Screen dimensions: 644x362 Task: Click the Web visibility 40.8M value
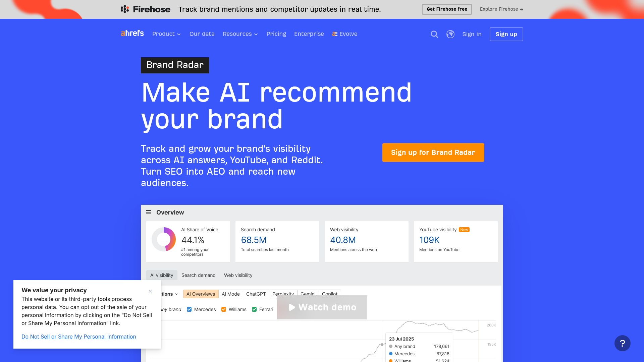point(343,240)
